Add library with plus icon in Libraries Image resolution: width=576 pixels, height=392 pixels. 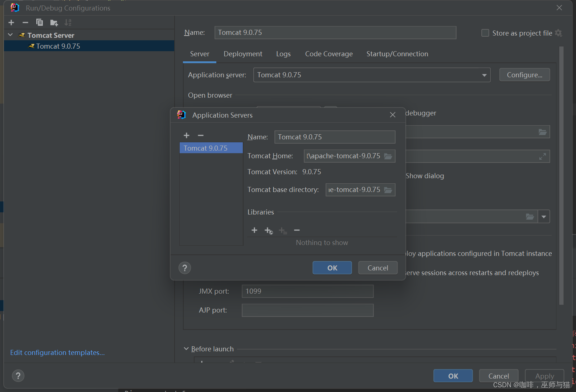pyautogui.click(x=254, y=230)
